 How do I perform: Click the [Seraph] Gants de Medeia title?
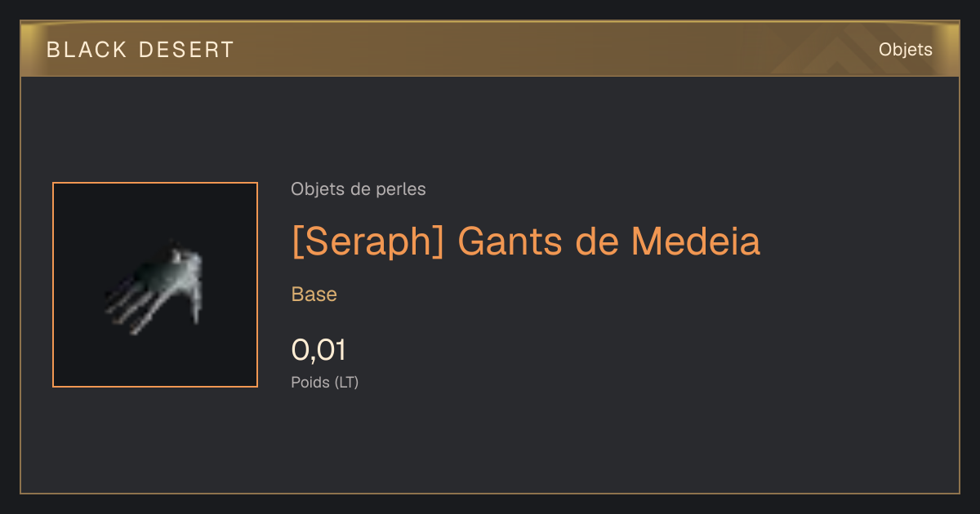tap(526, 241)
